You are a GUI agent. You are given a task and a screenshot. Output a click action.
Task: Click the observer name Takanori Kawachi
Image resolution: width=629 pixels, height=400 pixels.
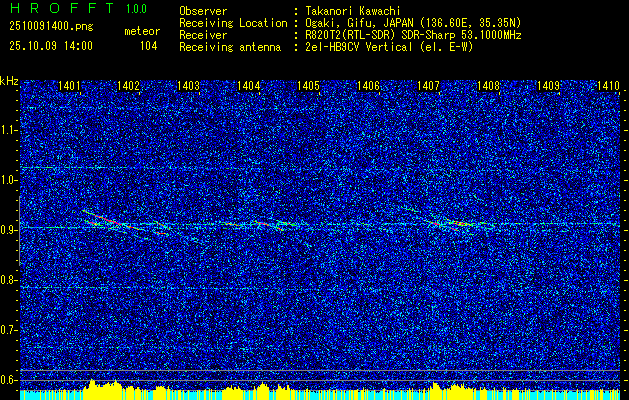353,11
